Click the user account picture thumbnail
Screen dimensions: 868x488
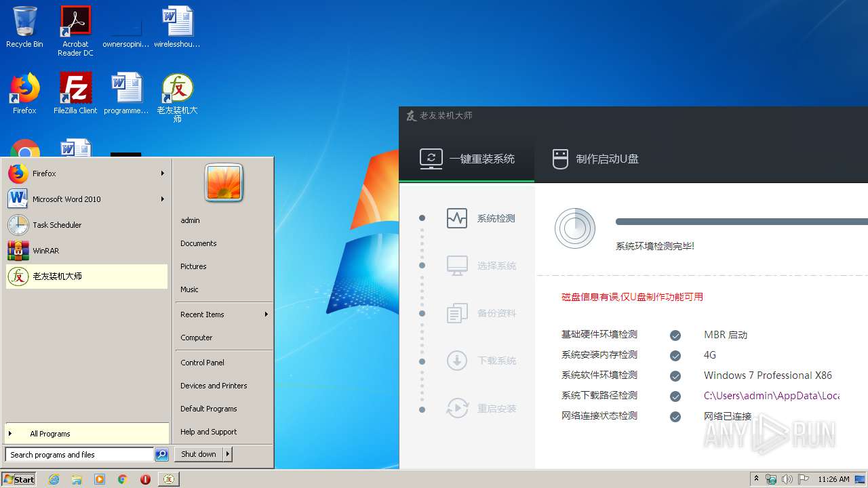224,183
